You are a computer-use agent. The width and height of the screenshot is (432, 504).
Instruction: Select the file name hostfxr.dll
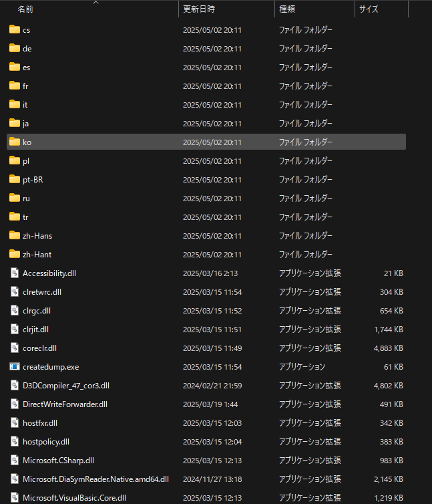point(40,423)
